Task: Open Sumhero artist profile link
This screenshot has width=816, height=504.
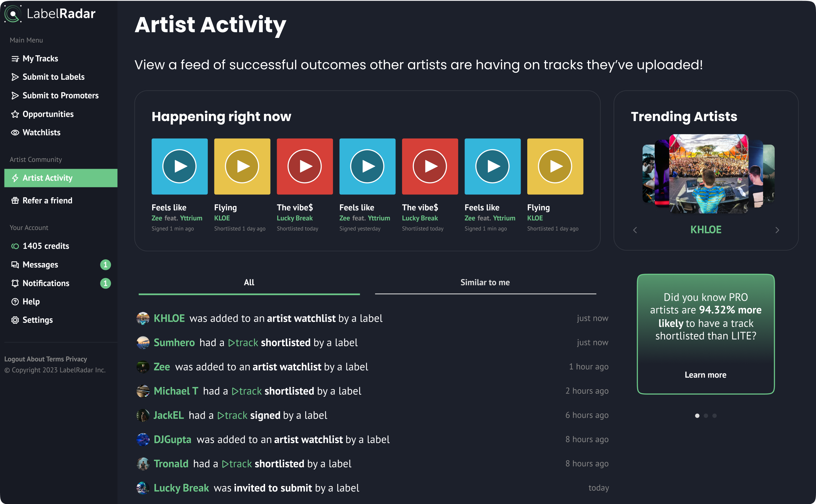Action: 174,343
